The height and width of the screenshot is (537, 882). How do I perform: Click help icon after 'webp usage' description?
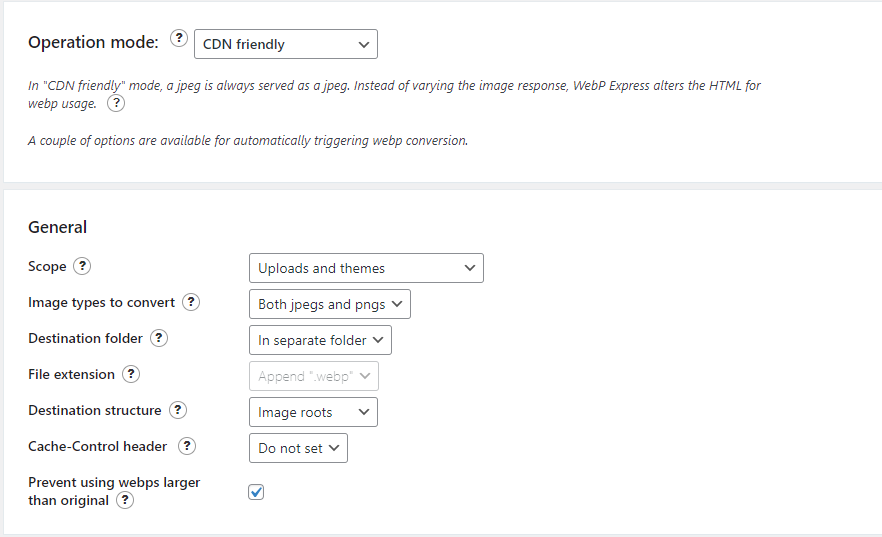click(x=116, y=103)
